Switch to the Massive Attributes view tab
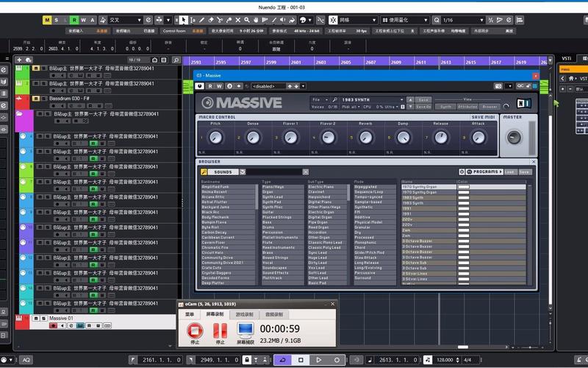Viewport: 588px width, 368px height. [467, 107]
